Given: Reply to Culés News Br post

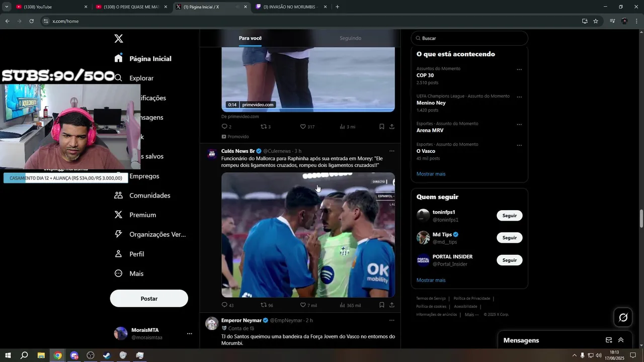Looking at the screenshot, I should pyautogui.click(x=224, y=305).
